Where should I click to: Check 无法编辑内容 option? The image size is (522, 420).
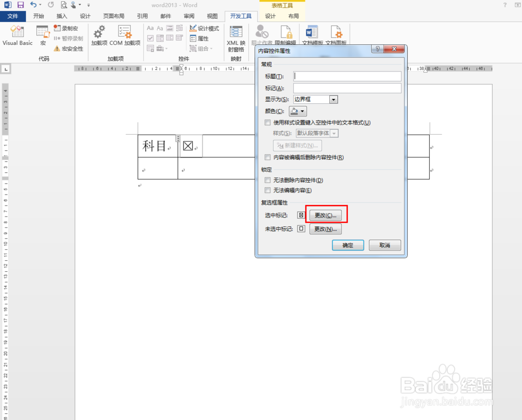click(268, 190)
